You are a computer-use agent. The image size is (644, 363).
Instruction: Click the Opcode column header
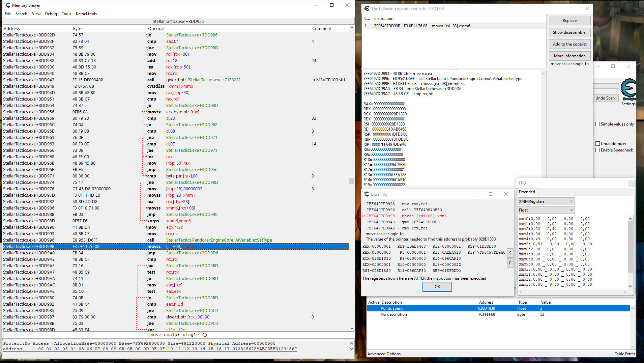(229, 29)
